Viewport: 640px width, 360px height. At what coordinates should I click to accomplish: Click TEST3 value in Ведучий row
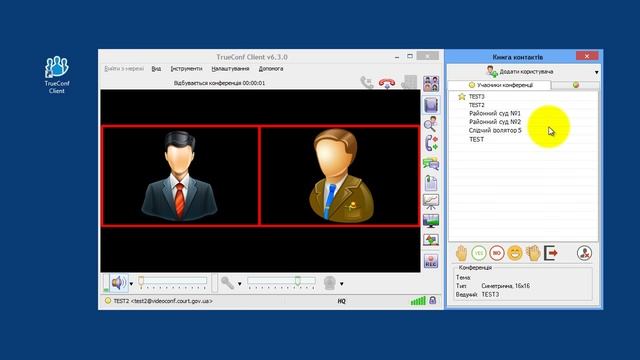point(490,294)
